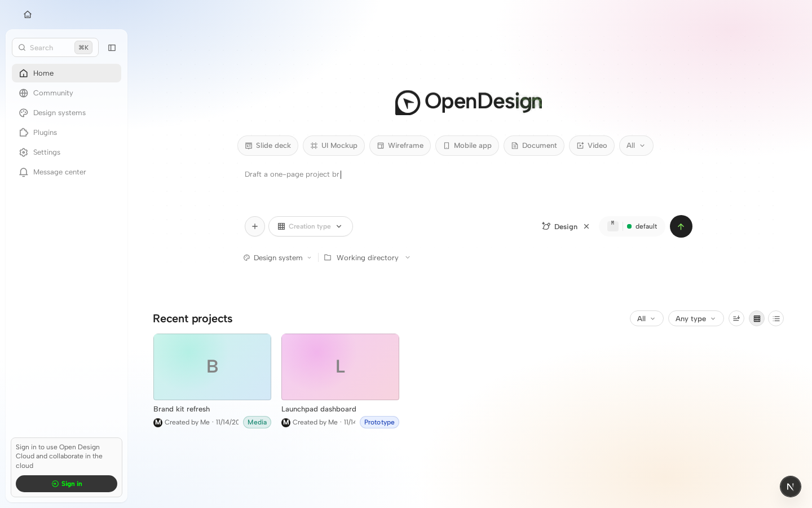Screen dimensions: 812x508
Task: Click the Media tag
Action: 257,422
